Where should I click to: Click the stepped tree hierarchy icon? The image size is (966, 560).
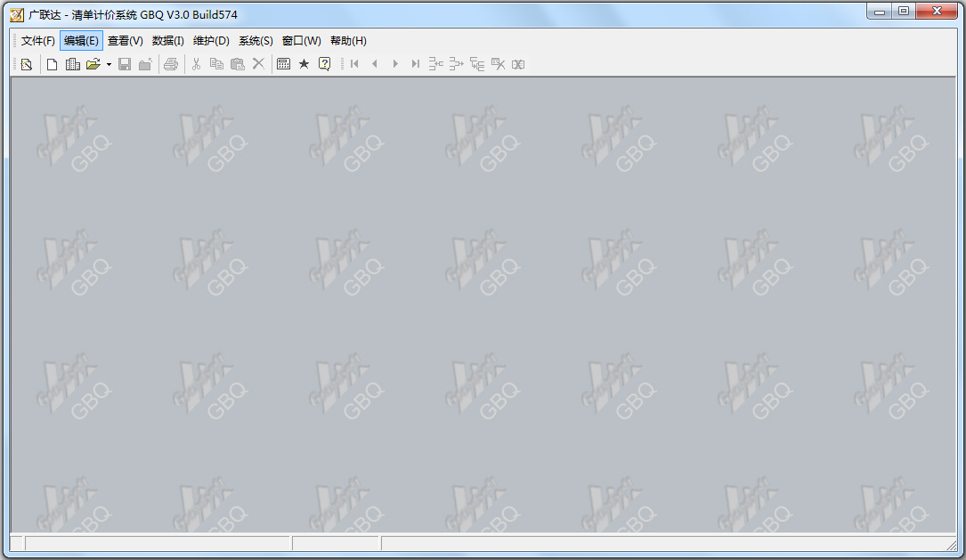pos(477,64)
